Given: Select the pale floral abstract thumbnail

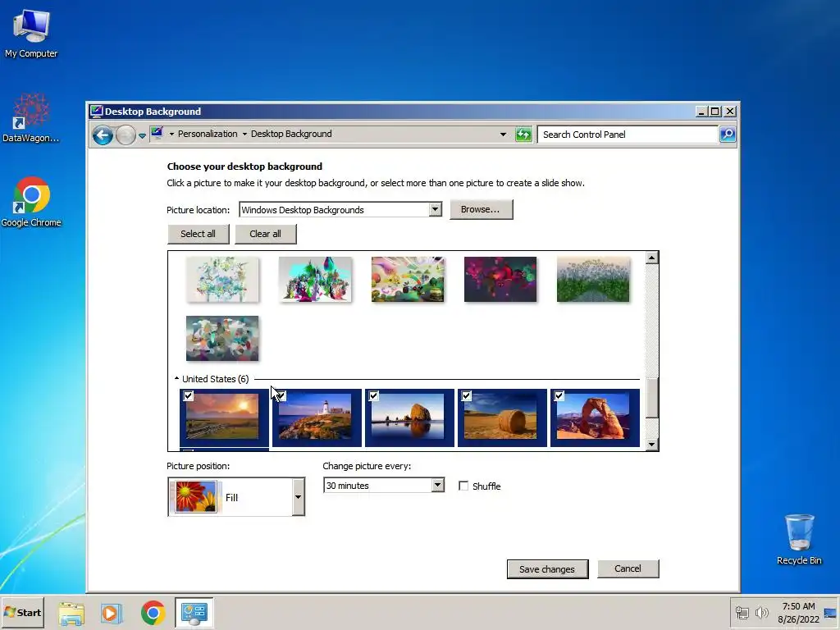Looking at the screenshot, I should coord(222,279).
